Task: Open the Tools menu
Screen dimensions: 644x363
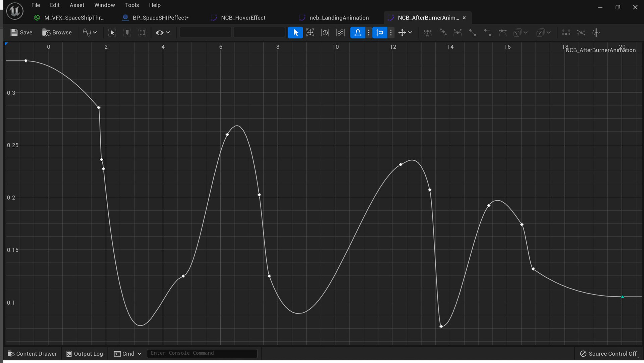Action: pos(132,5)
